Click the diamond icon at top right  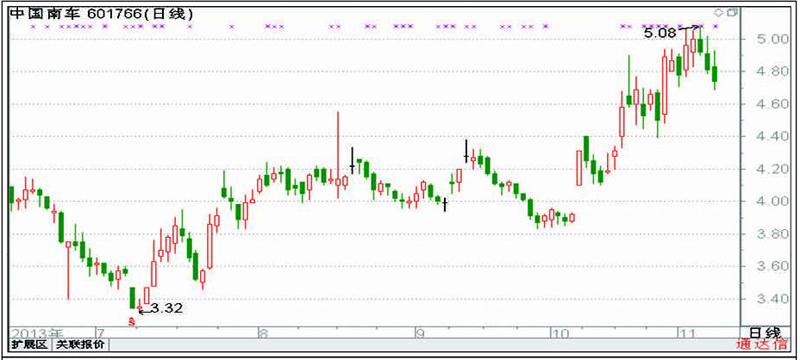[718, 12]
